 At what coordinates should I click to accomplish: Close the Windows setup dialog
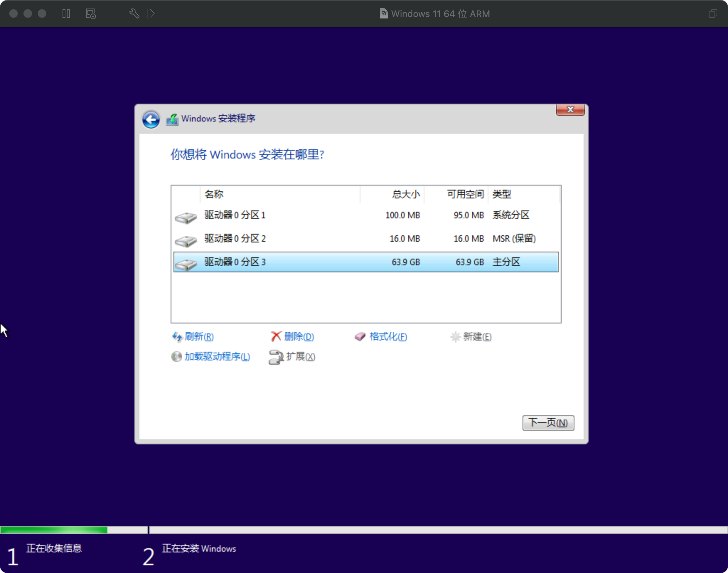(570, 109)
